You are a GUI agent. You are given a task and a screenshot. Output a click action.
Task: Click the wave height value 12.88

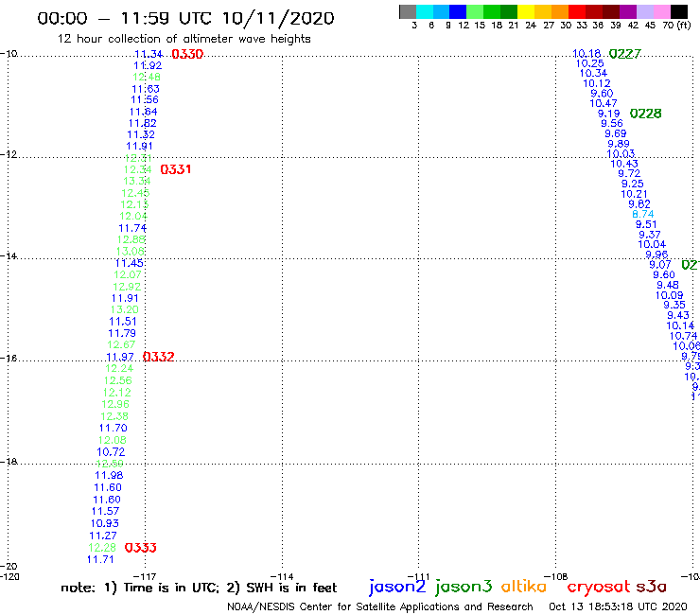coord(131,239)
